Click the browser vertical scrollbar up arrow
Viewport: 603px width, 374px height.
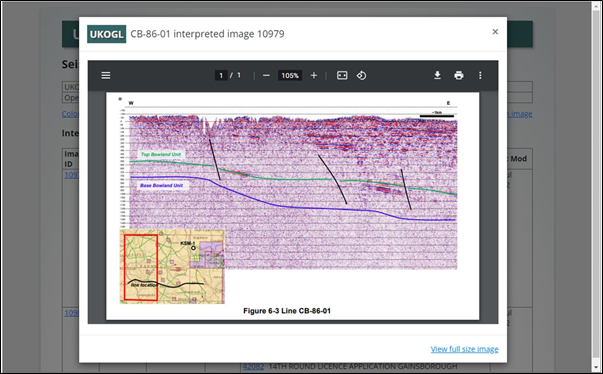[x=596, y=5]
